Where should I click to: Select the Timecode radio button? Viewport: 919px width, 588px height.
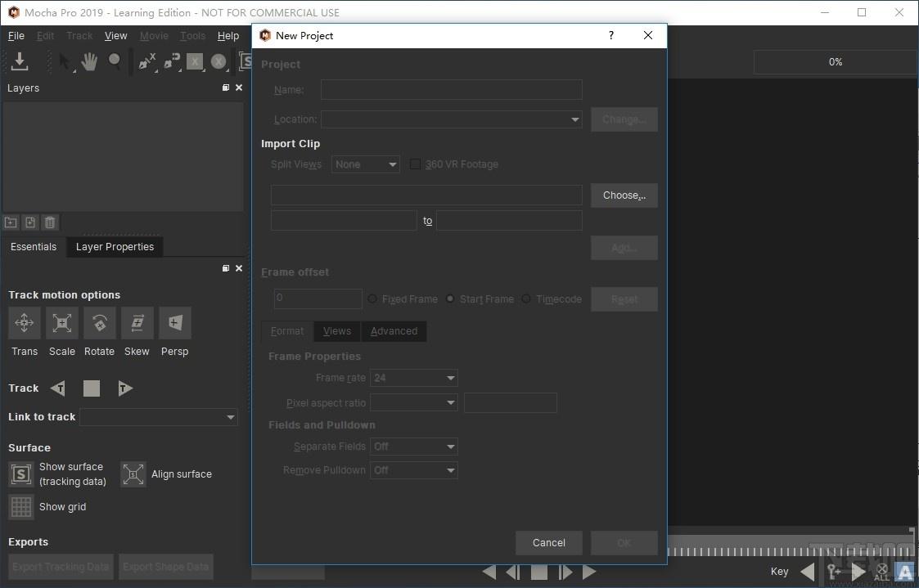pyautogui.click(x=526, y=298)
